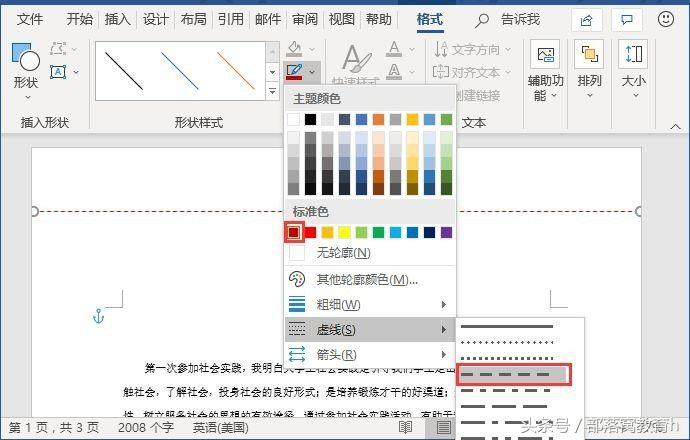This screenshot has width=690, height=440.
Task: Click the Quick Styles WordArt icon
Action: [x=356, y=59]
